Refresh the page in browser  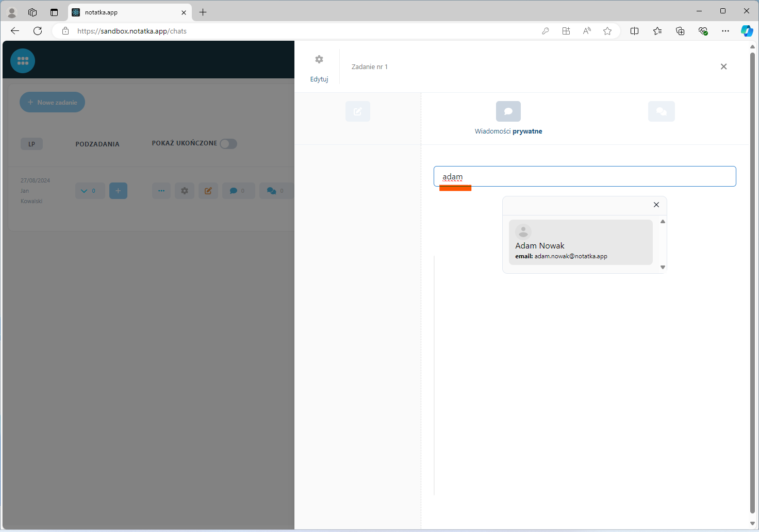tap(38, 31)
